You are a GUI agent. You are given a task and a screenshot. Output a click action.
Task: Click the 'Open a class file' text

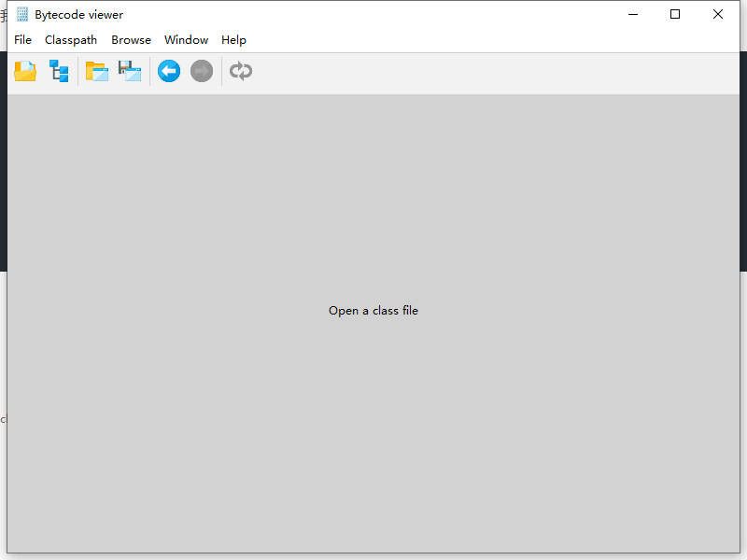[x=373, y=311]
